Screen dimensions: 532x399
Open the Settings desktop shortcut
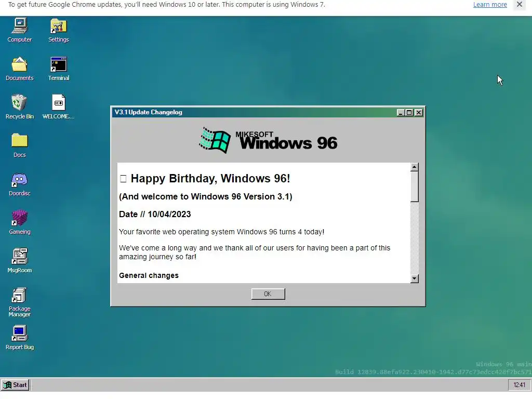pyautogui.click(x=58, y=30)
